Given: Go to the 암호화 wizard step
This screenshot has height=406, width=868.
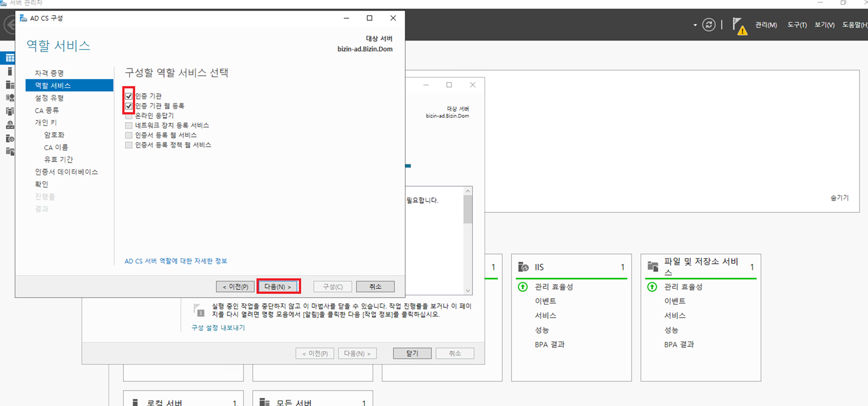Looking at the screenshot, I should point(54,135).
